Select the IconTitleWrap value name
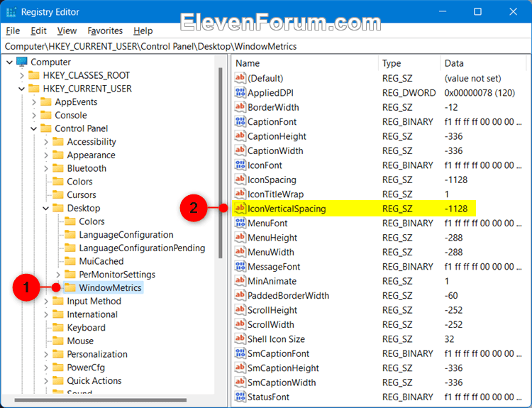Viewport: 532px width, 408px height. click(275, 194)
